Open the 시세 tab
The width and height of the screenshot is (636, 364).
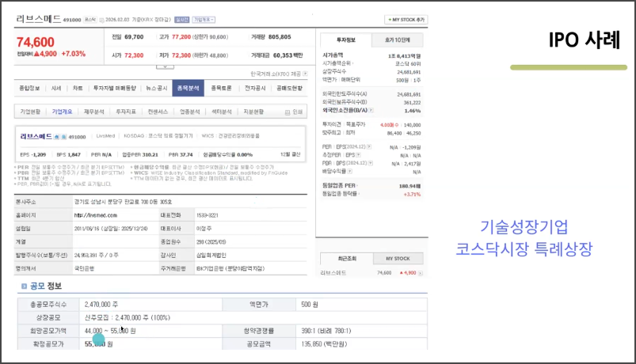(x=56, y=88)
